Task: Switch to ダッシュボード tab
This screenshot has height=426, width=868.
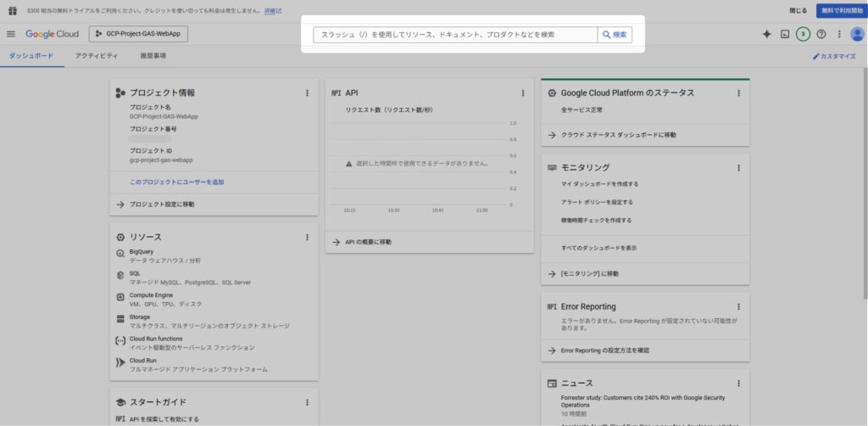Action: [x=31, y=56]
